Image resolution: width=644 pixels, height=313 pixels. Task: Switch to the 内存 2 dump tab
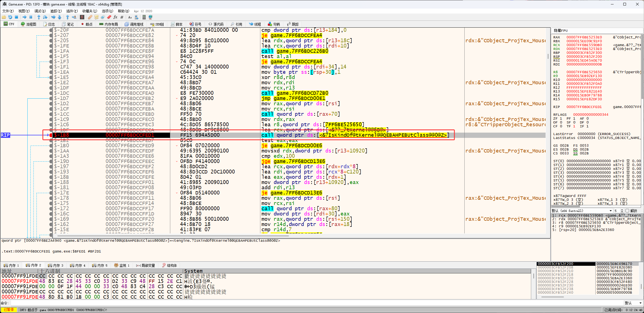(x=33, y=265)
